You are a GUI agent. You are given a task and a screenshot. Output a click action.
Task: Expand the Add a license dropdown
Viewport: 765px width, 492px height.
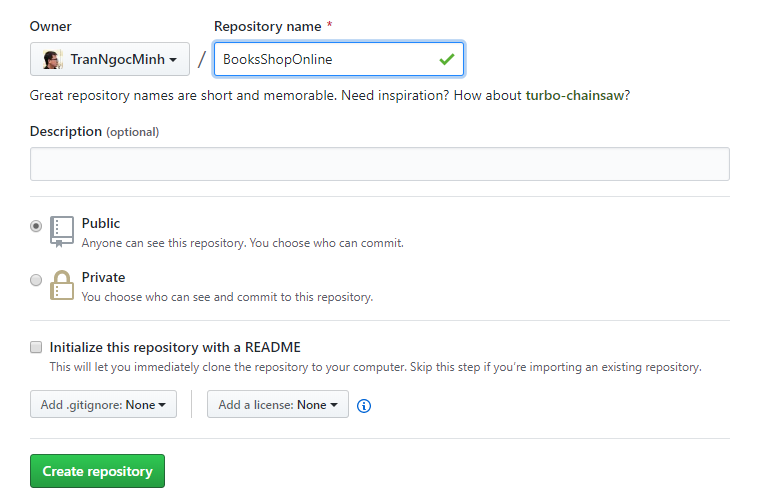pyautogui.click(x=278, y=404)
